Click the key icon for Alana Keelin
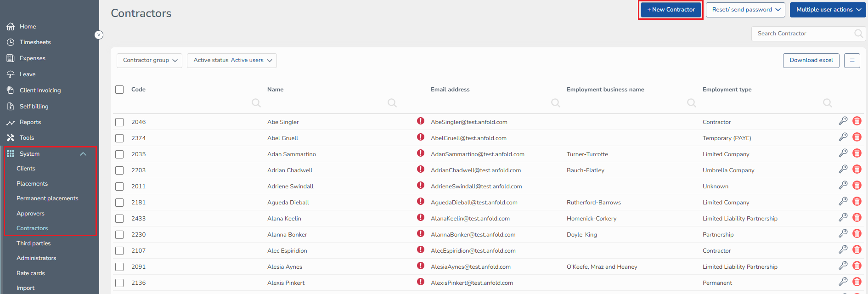The width and height of the screenshot is (868, 294). coord(843,217)
